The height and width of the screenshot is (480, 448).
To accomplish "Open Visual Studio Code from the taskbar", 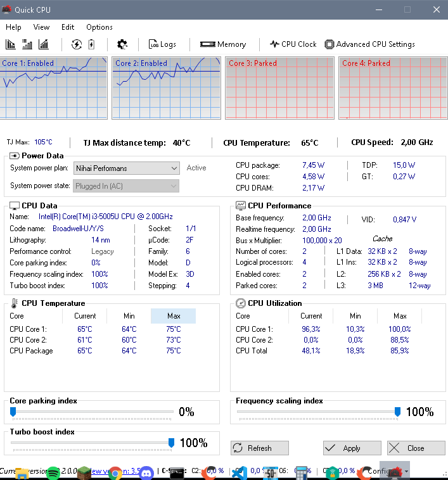I will 240,473.
